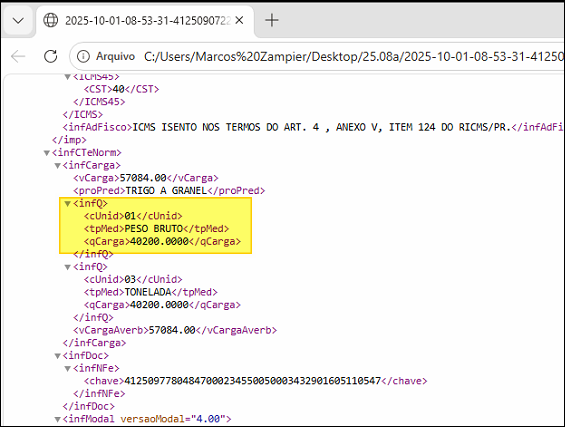Click the vCarga value 57084.00
565x427 pixels.
click(x=143, y=178)
